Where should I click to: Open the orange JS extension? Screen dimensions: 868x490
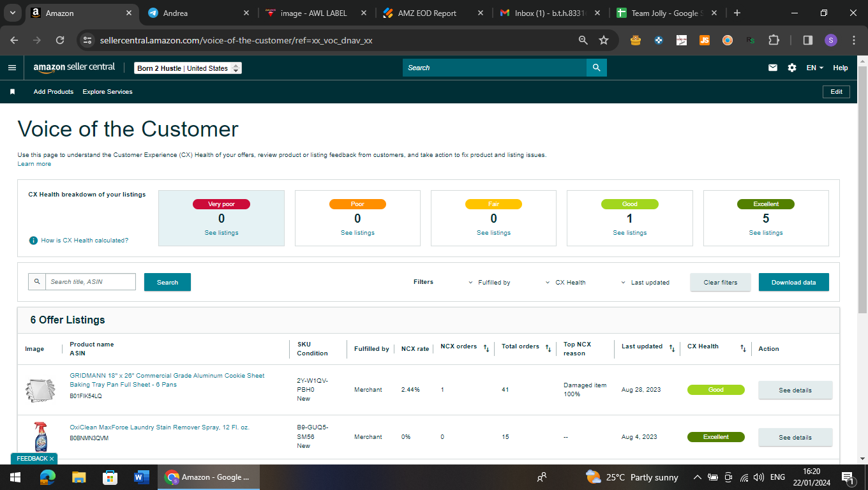click(x=705, y=40)
